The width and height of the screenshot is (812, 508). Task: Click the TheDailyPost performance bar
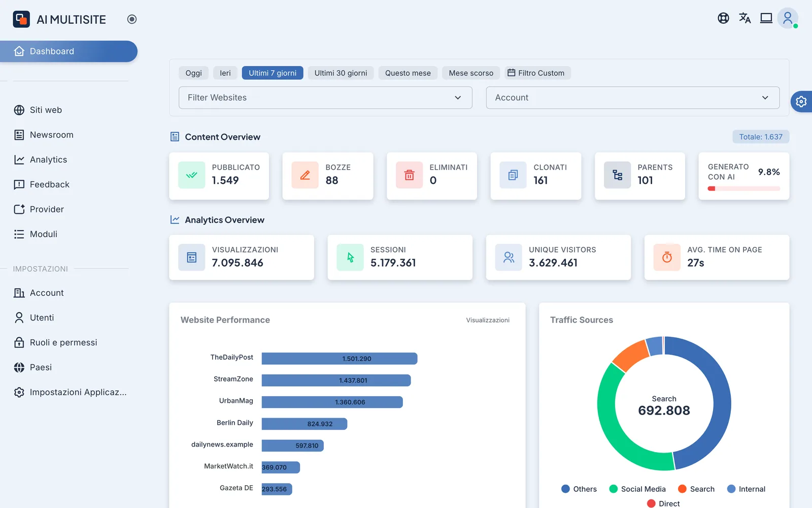pyautogui.click(x=340, y=359)
